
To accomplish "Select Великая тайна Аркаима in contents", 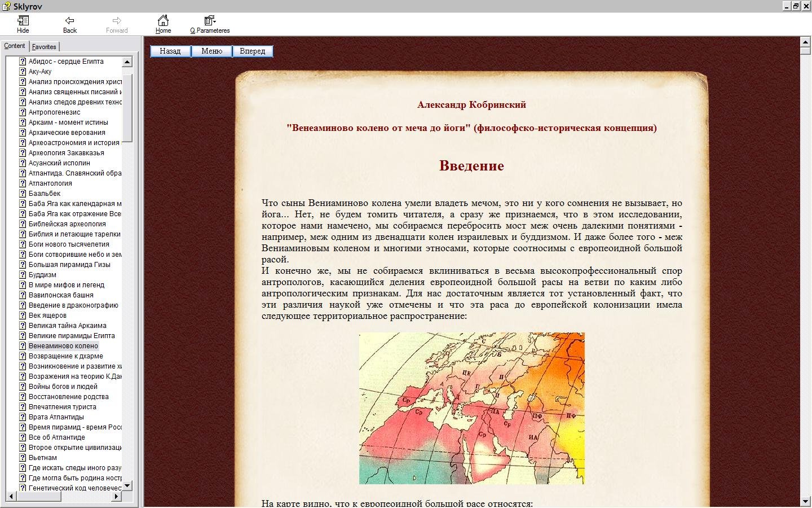I will [67, 326].
